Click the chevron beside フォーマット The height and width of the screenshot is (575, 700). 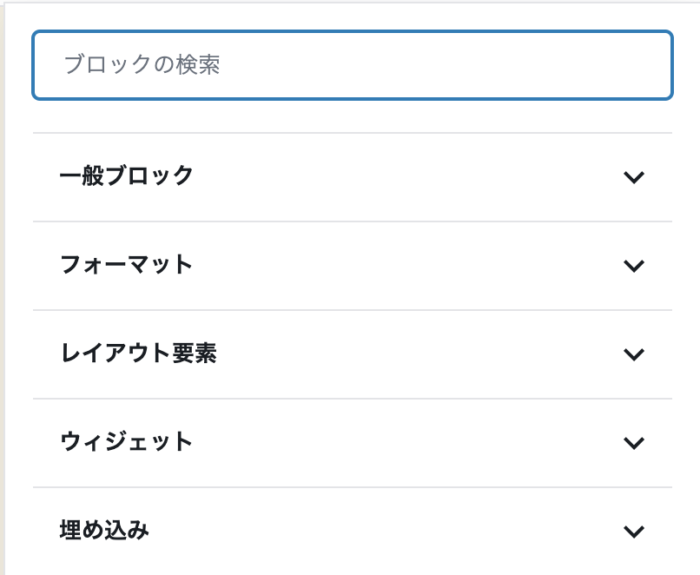pos(633,266)
